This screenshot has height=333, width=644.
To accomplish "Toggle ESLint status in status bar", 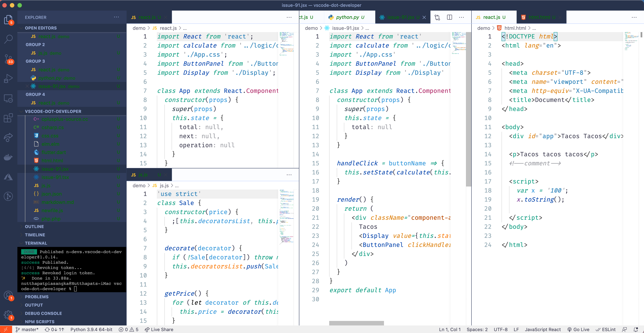I will click(606, 329).
